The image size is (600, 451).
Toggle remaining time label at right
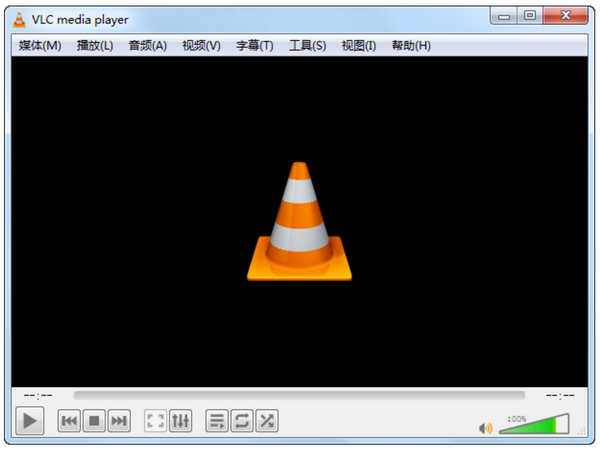[x=560, y=396]
